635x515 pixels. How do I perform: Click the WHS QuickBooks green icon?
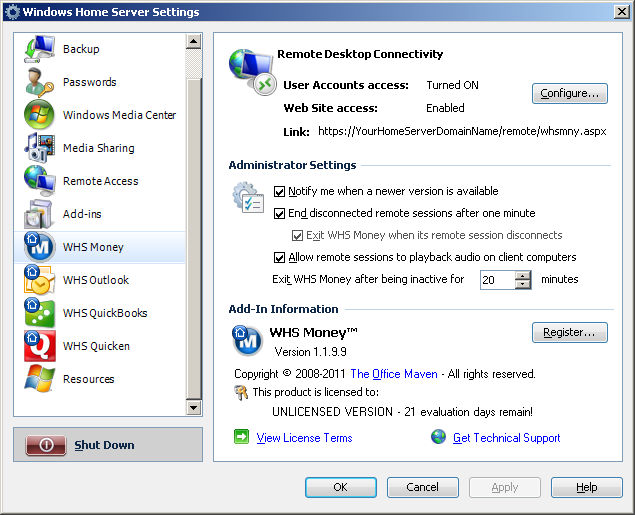[39, 313]
